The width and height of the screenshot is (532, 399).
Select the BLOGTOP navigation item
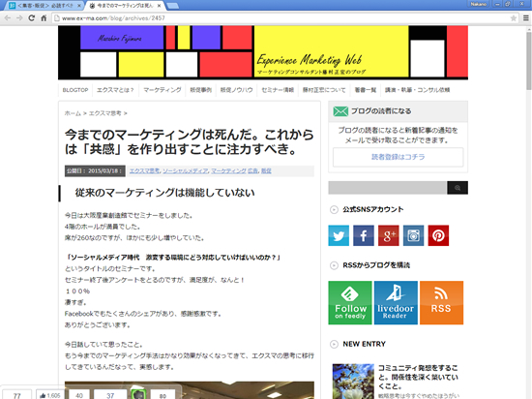pos(75,90)
